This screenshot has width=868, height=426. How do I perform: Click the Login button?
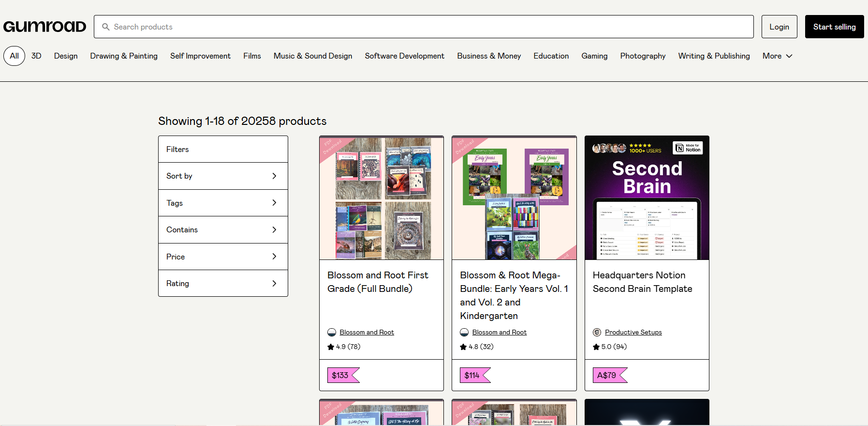click(779, 27)
